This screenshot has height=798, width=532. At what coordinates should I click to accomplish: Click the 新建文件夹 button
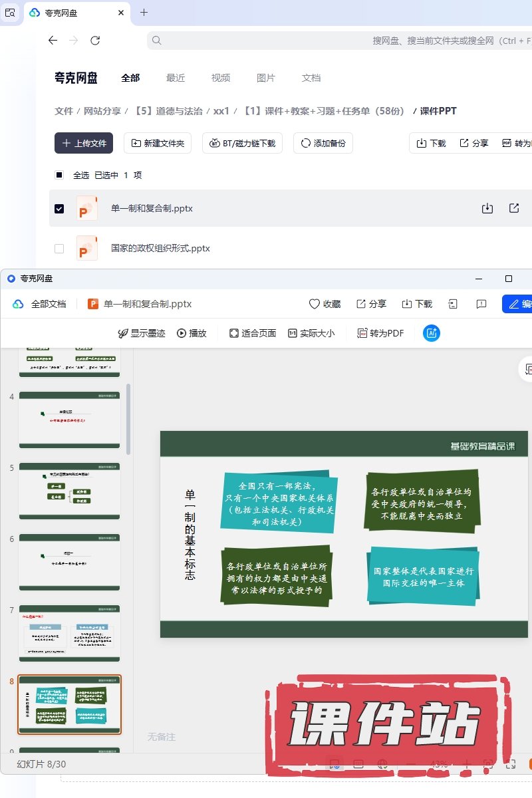(x=158, y=143)
